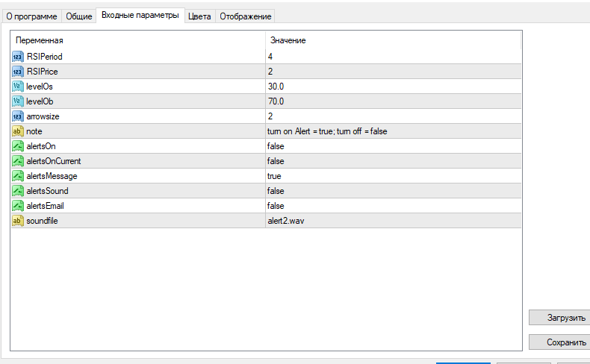Select the note variable name
Image resolution: width=590 pixels, height=364 pixels.
pos(34,131)
